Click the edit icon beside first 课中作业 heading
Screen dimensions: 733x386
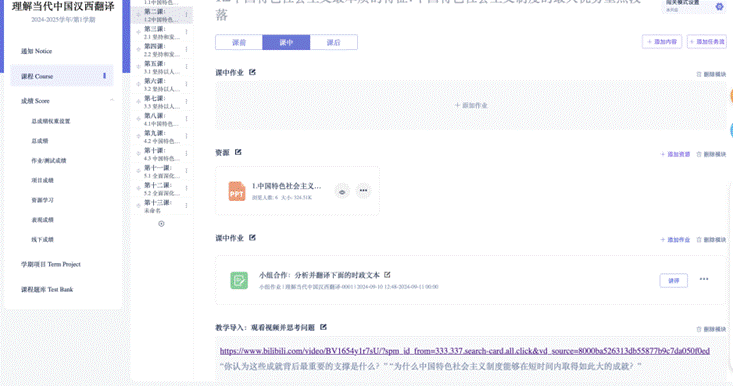252,72
